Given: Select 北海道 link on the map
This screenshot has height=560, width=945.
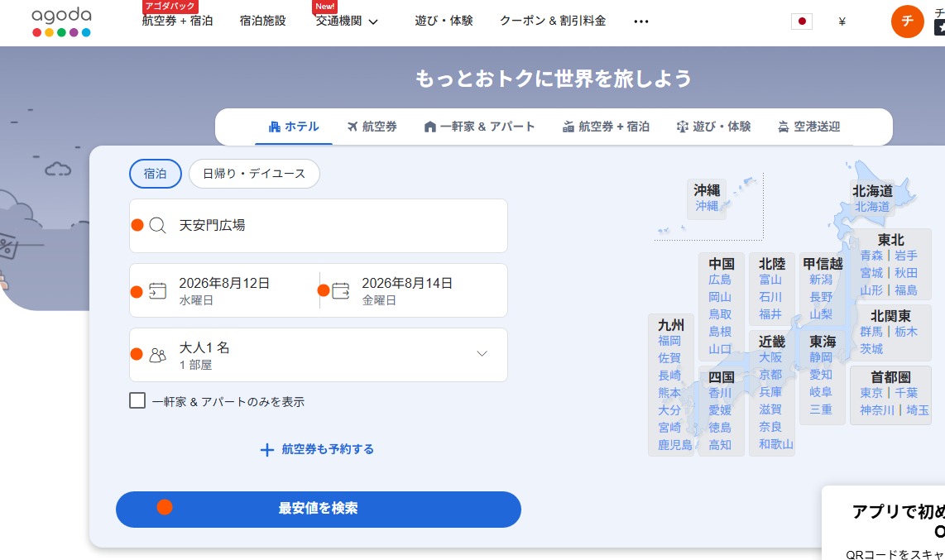Looking at the screenshot, I should click(872, 207).
